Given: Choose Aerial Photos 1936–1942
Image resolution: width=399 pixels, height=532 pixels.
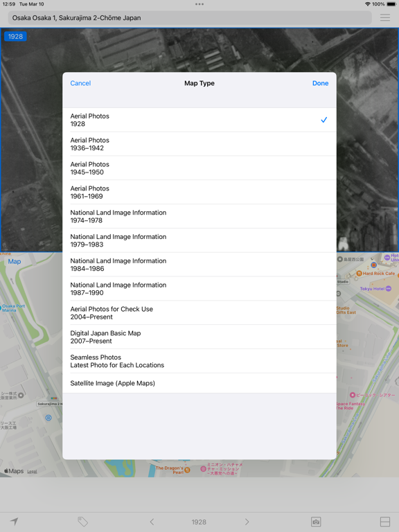Looking at the screenshot, I should pyautogui.click(x=199, y=144).
